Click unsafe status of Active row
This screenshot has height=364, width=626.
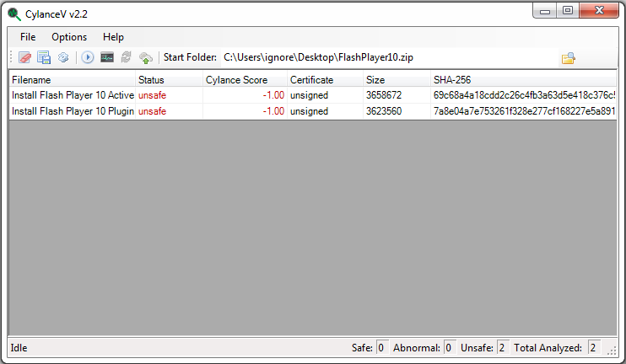pyautogui.click(x=152, y=95)
